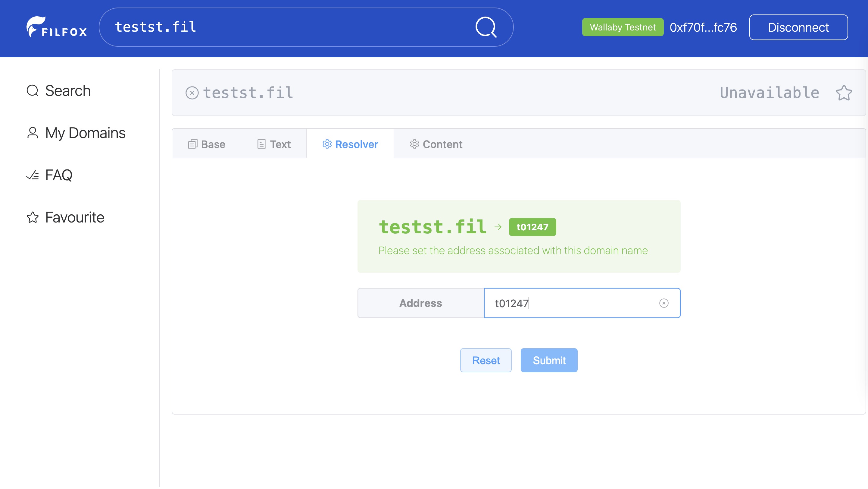Click Disconnect wallet button
This screenshot has height=489, width=868.
pos(798,26)
